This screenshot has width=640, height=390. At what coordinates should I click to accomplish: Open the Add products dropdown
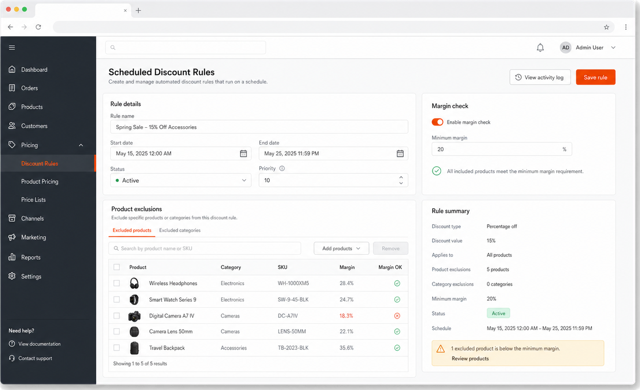(341, 248)
